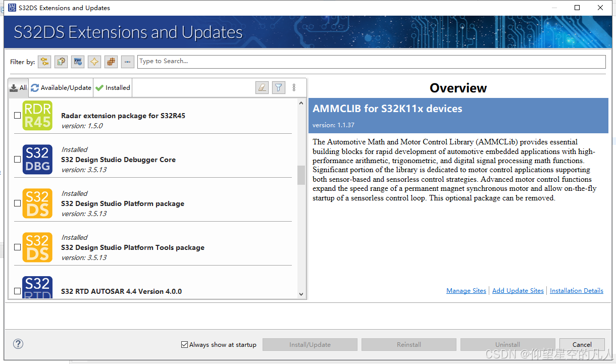Click the Cancel button
Image resolution: width=616 pixels, height=364 pixels.
582,345
